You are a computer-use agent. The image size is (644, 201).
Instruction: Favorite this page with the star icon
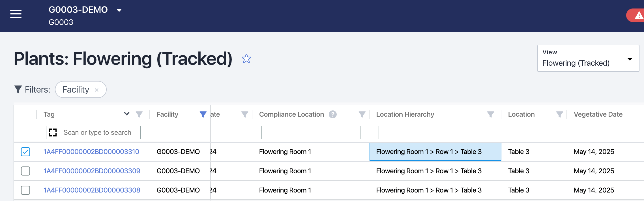[x=246, y=59]
